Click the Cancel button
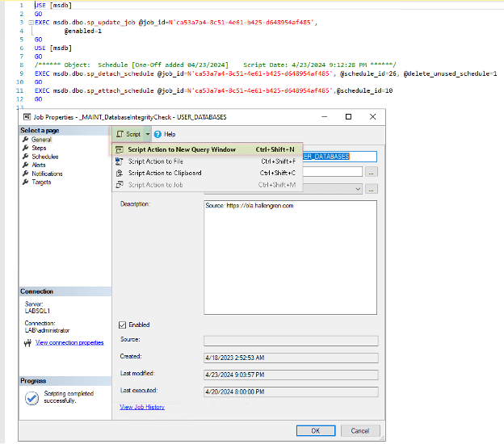The image size is (504, 444). click(360, 430)
